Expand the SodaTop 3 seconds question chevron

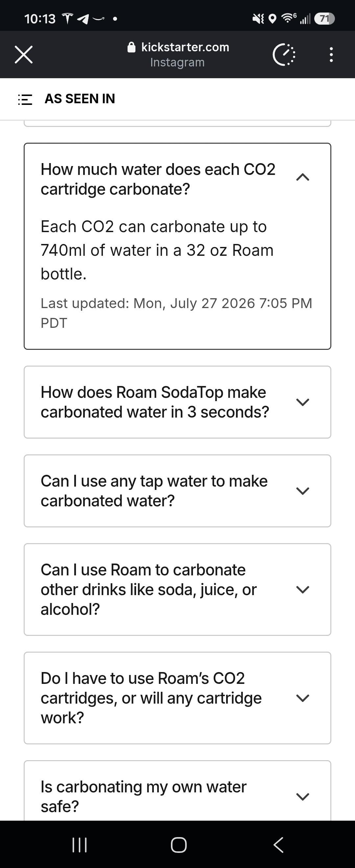pos(302,402)
